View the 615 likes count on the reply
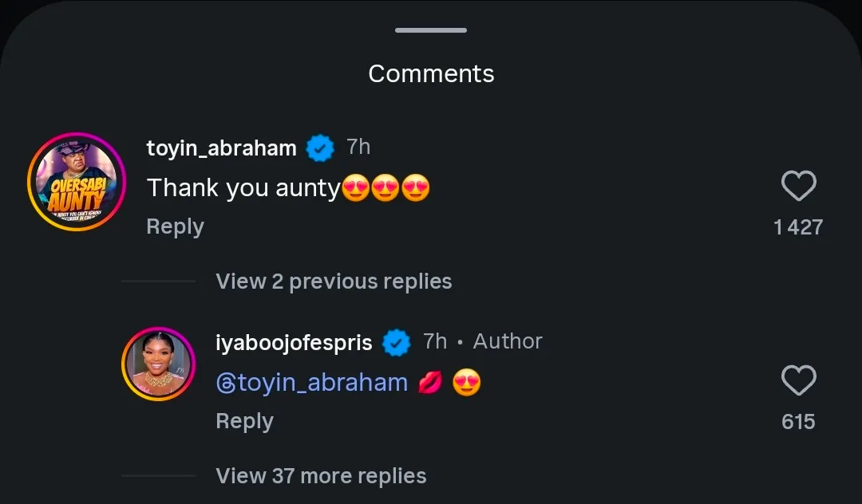The image size is (862, 504). coord(798,422)
